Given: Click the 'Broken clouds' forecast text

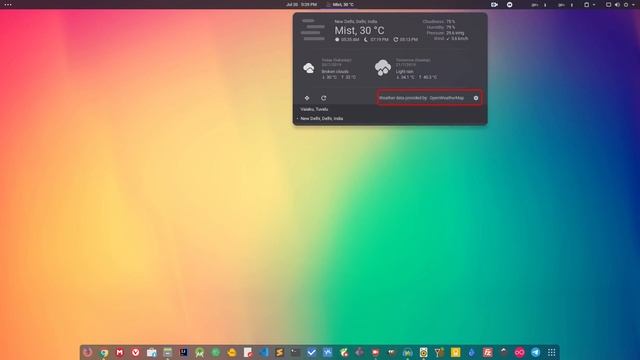Looking at the screenshot, I should (x=335, y=71).
